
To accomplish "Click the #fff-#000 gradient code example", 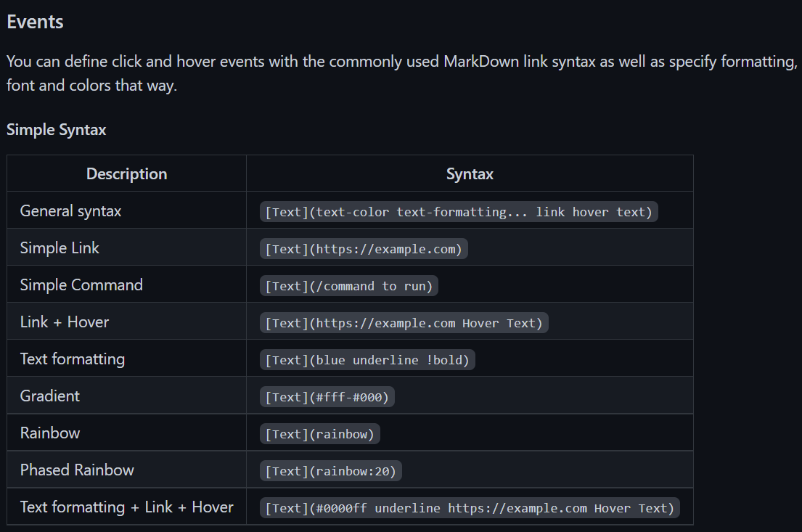I will (327, 397).
